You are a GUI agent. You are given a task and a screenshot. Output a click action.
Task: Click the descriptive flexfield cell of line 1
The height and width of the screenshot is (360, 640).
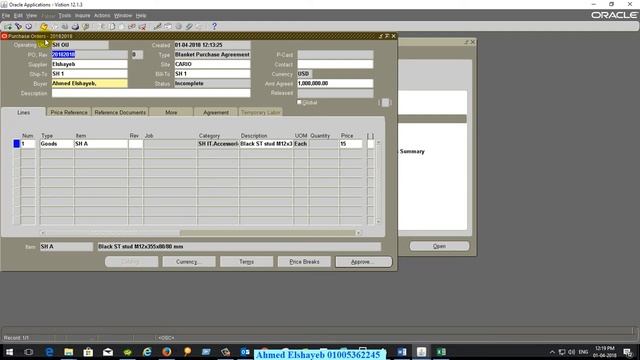(x=370, y=144)
